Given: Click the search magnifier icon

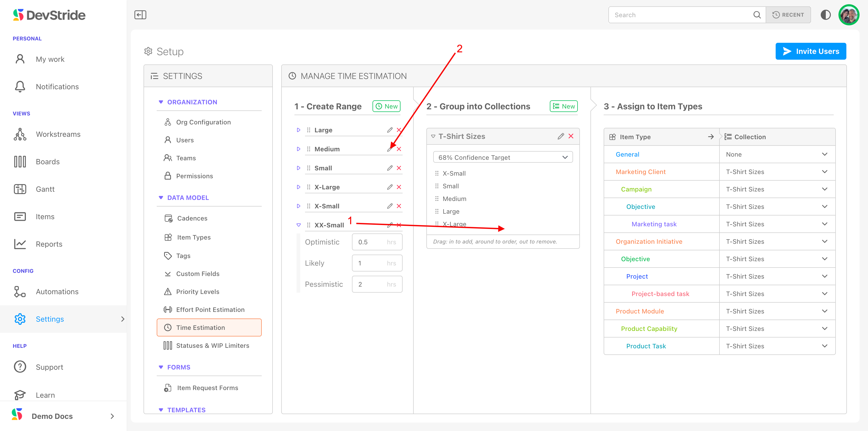Looking at the screenshot, I should (757, 15).
